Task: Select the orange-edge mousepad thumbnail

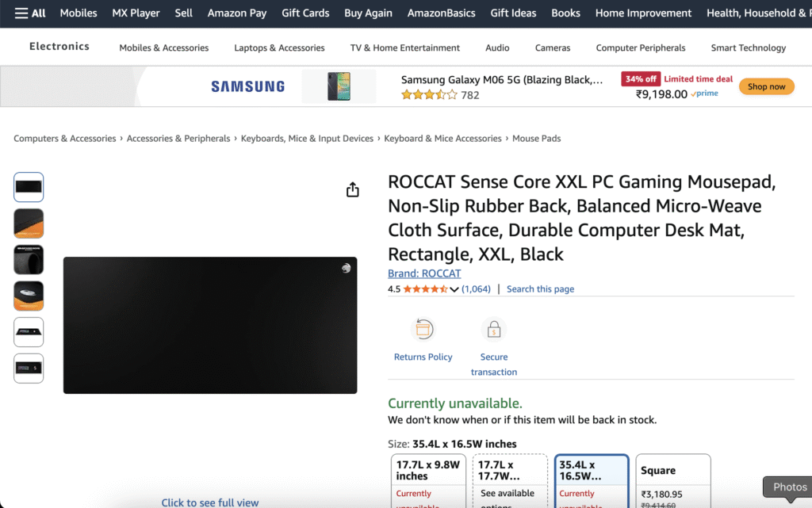Action: pos(29,223)
